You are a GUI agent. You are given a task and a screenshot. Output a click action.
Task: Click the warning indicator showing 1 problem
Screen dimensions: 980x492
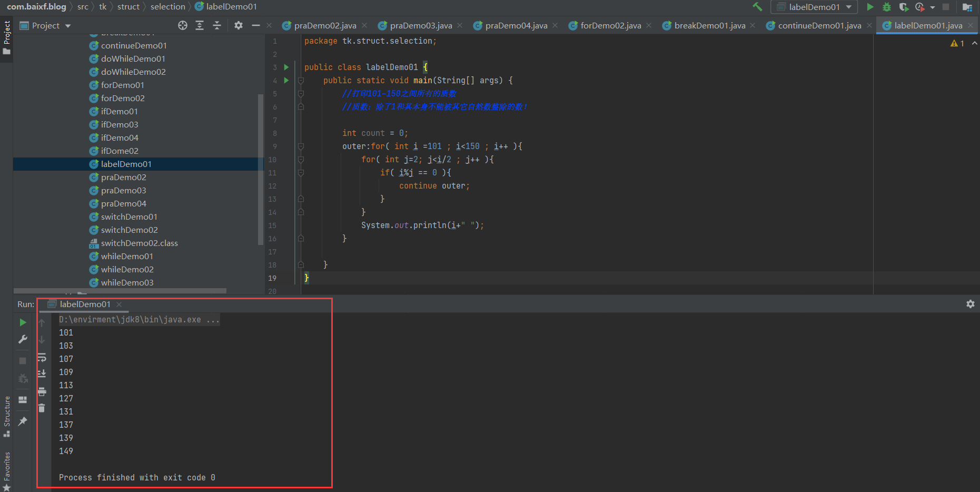pyautogui.click(x=957, y=44)
